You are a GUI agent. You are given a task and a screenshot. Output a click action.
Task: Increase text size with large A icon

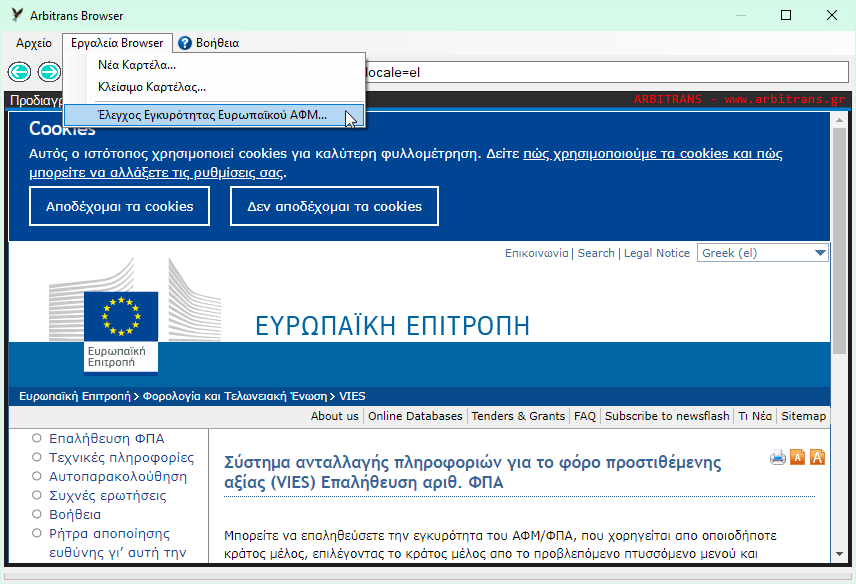817,457
